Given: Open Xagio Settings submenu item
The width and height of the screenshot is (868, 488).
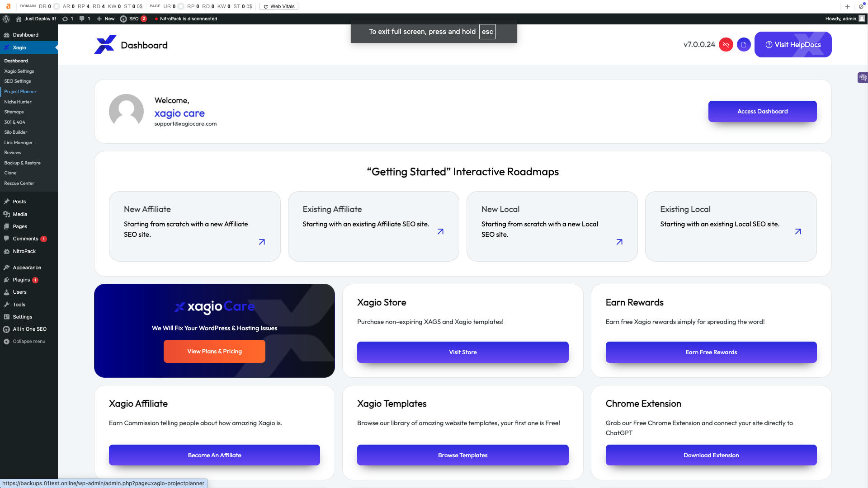Looking at the screenshot, I should click(x=19, y=71).
